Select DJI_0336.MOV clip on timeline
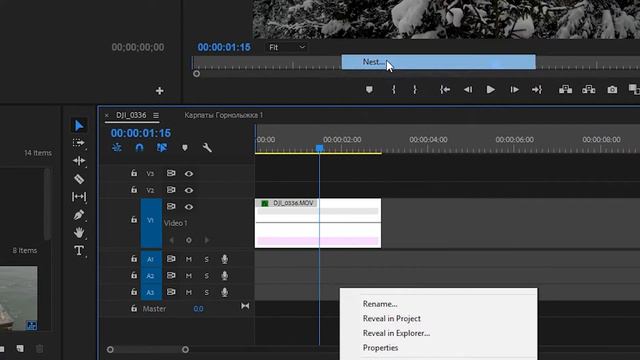The width and height of the screenshot is (640, 360). [x=318, y=223]
